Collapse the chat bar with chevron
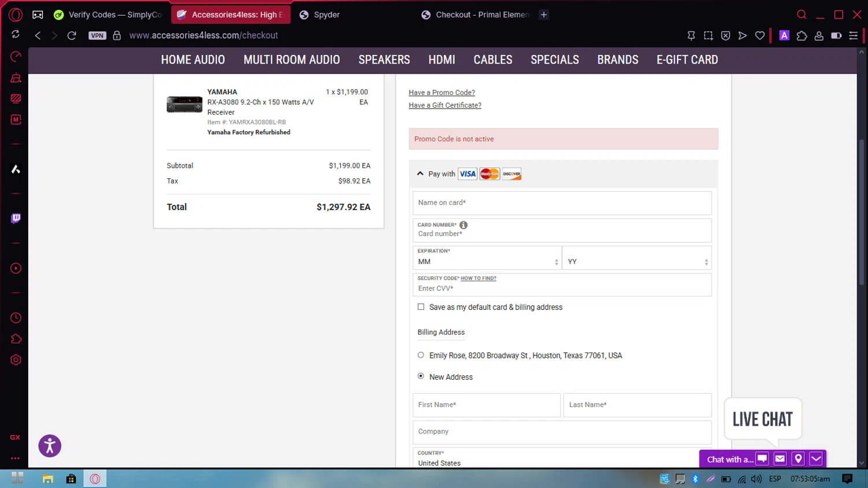 (x=816, y=459)
